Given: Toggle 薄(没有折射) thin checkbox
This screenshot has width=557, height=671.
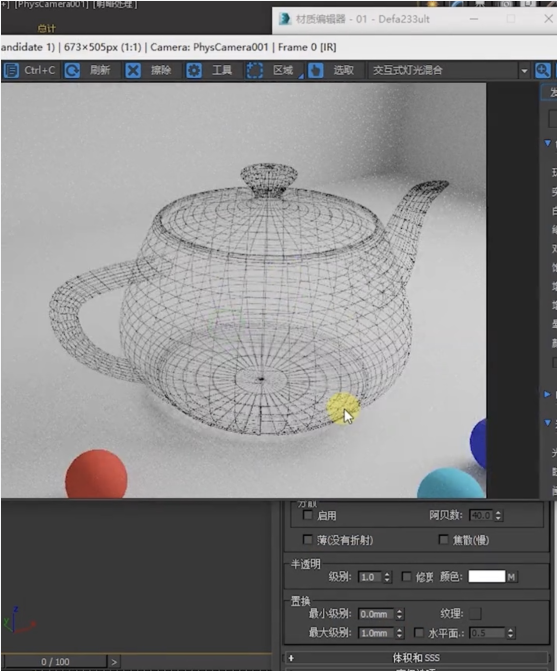Looking at the screenshot, I should pyautogui.click(x=308, y=540).
